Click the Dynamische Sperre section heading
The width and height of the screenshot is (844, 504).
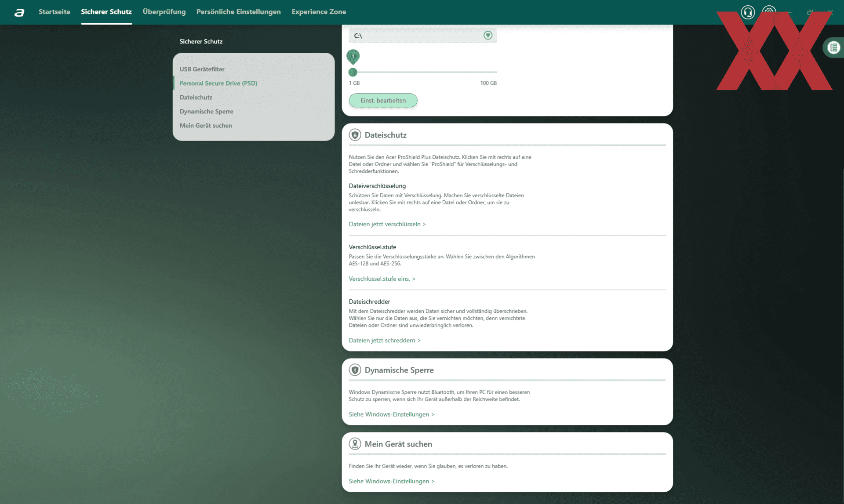(399, 370)
